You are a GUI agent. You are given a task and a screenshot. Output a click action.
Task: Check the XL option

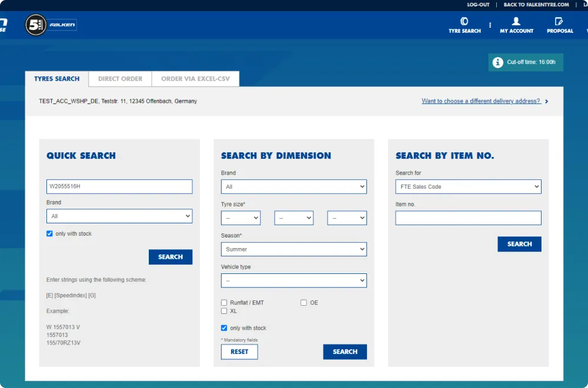[x=224, y=311]
